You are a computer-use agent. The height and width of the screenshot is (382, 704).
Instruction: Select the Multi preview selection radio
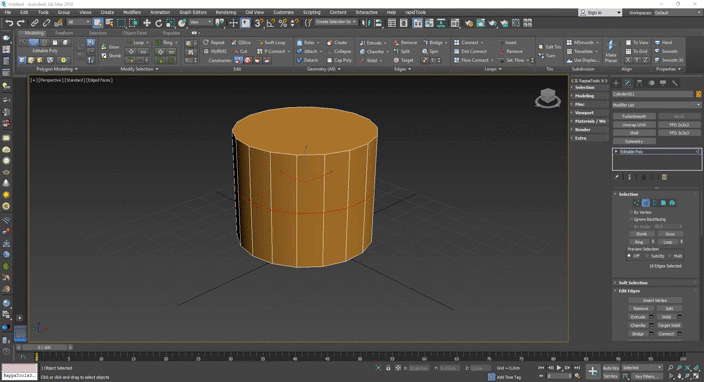(670, 256)
